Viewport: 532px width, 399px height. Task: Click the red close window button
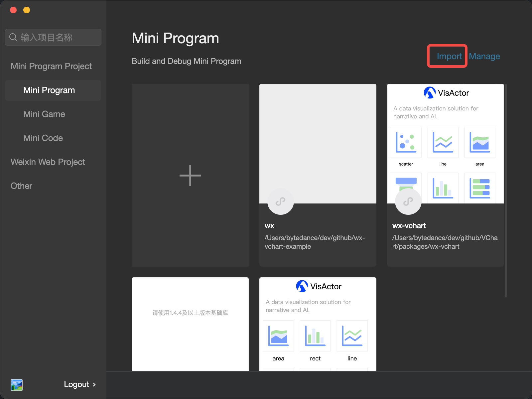tap(13, 10)
